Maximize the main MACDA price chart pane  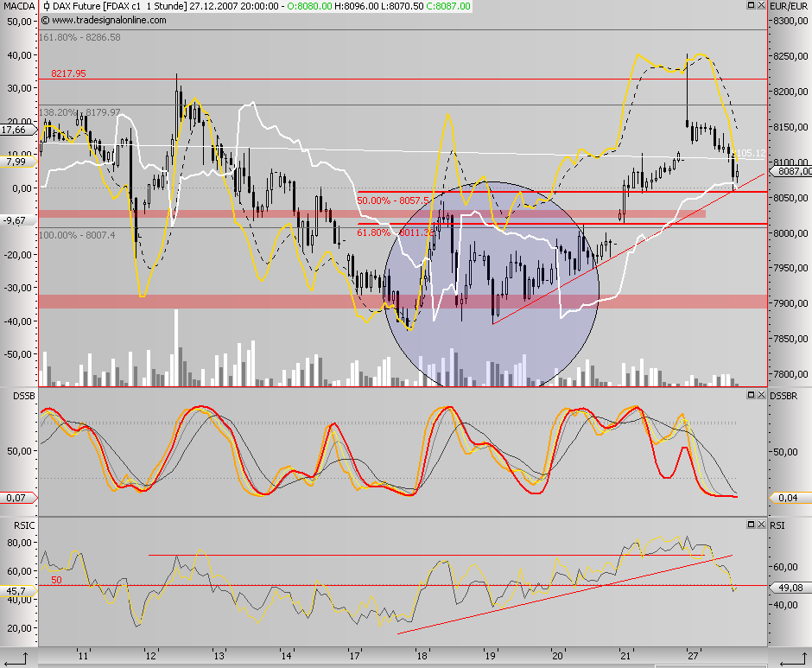[x=751, y=5]
